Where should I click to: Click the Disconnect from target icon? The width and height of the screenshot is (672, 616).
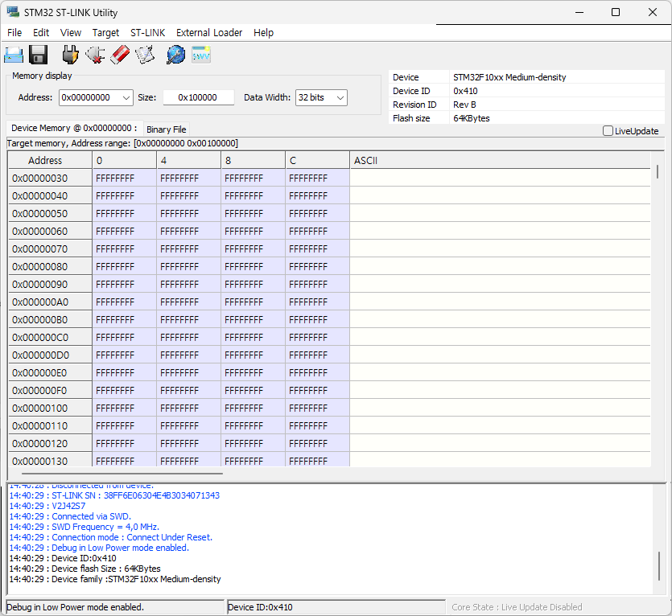[x=95, y=55]
